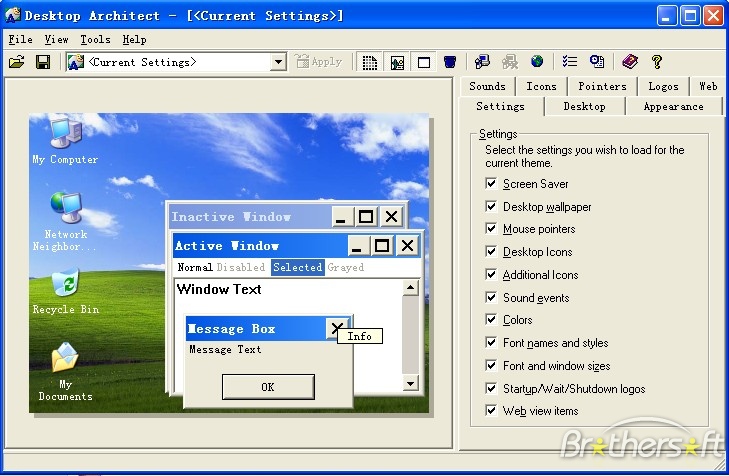This screenshot has height=476, width=729.
Task: Click the computers network toolbar icon
Action: (x=482, y=61)
